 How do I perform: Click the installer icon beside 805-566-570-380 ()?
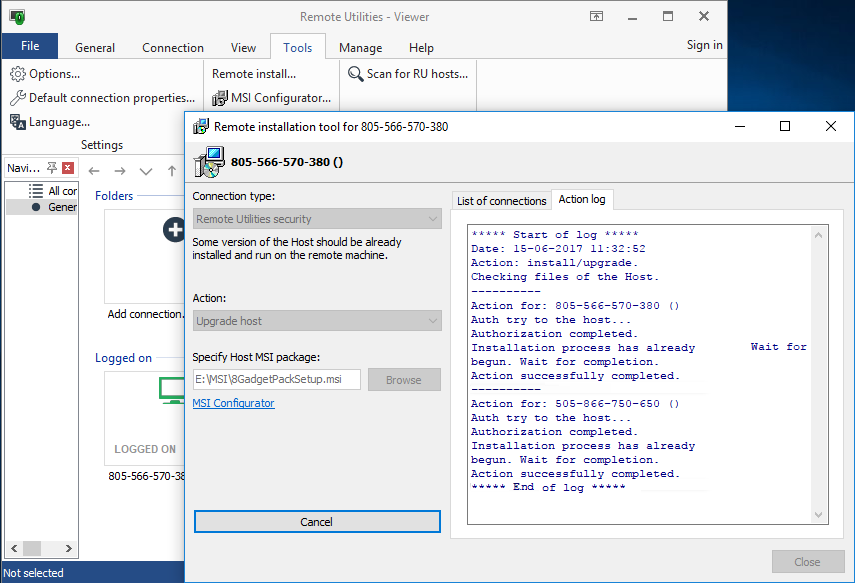(x=209, y=162)
